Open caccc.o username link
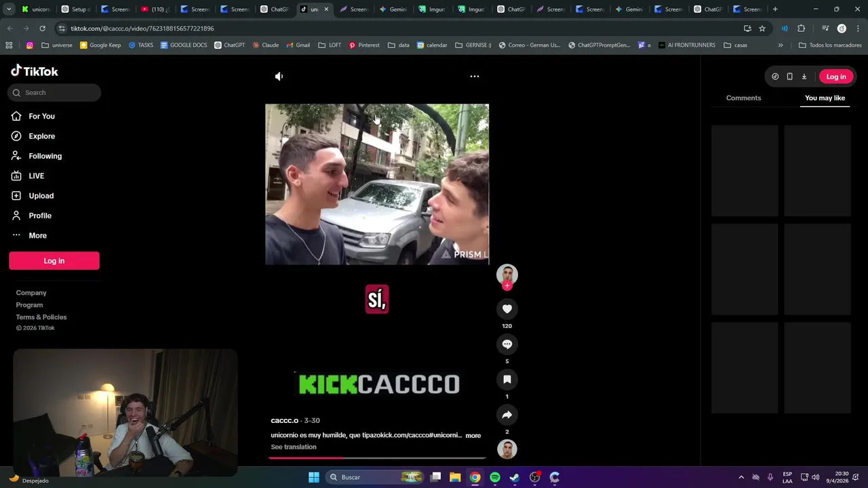This screenshot has height=488, width=868. (284, 421)
